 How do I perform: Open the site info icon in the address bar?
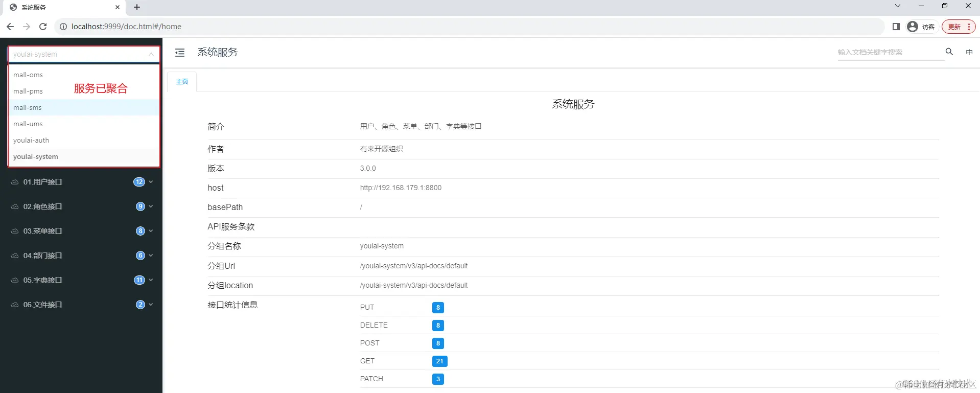[x=63, y=27]
